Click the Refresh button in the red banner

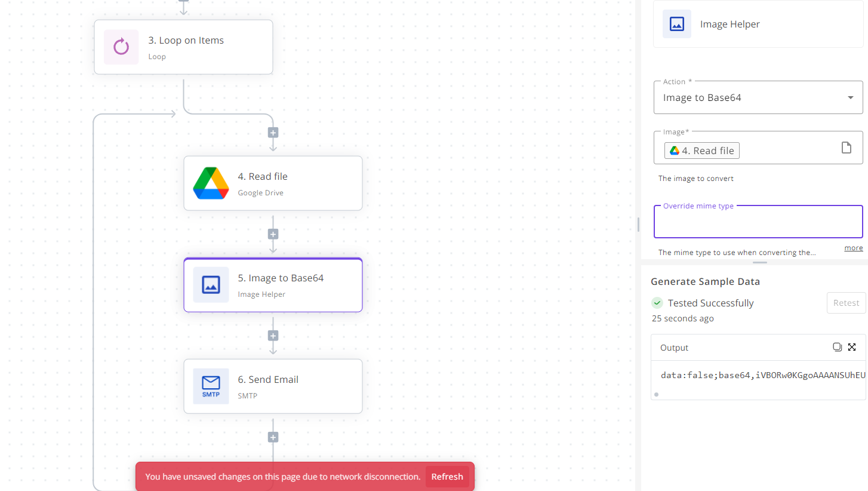(447, 477)
